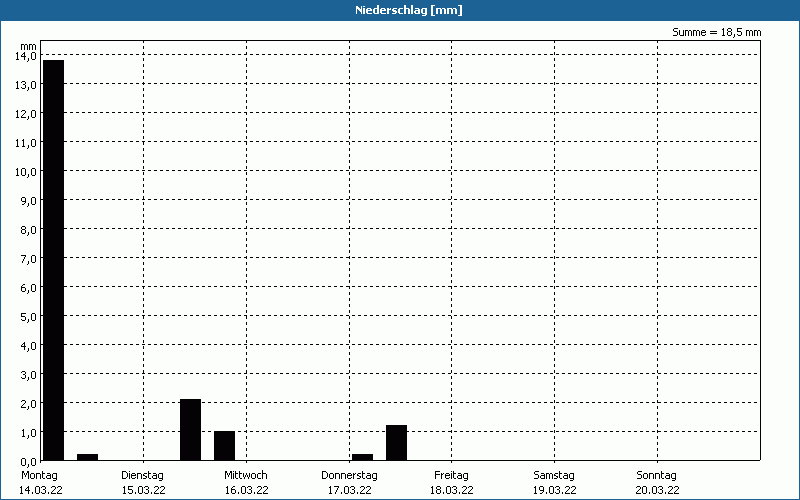Select the 'Summe = 18,5 mm' total label

click(x=716, y=33)
